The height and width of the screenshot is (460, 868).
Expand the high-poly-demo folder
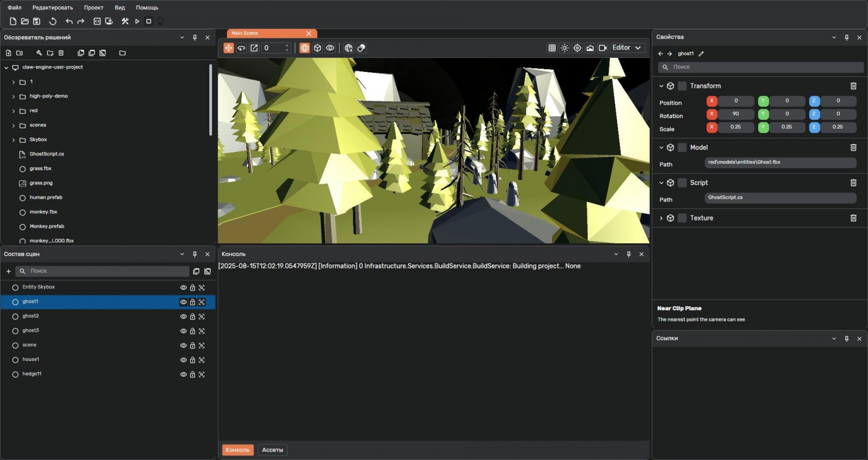tap(14, 96)
